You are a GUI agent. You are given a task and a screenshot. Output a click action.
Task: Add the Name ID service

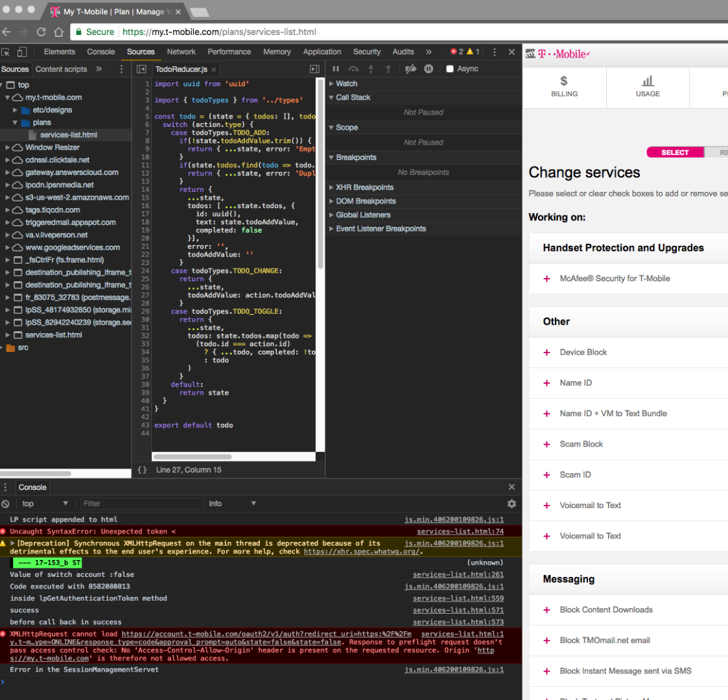[x=546, y=383]
